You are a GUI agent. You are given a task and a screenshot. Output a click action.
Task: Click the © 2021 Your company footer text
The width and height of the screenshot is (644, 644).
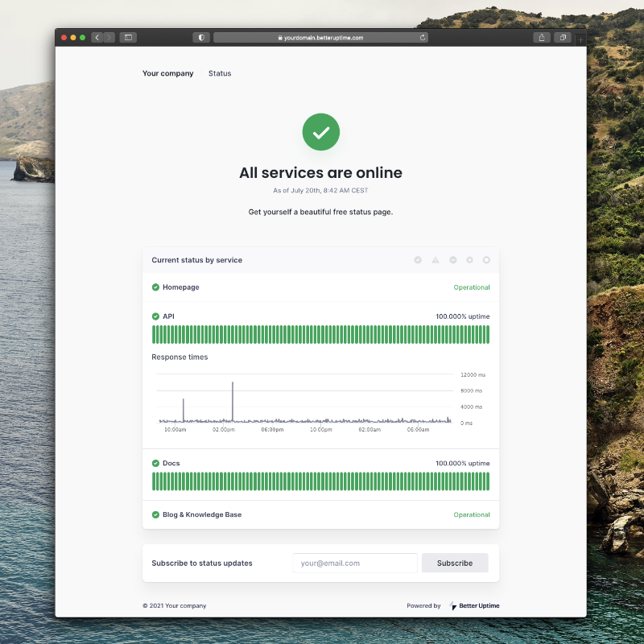[174, 606]
